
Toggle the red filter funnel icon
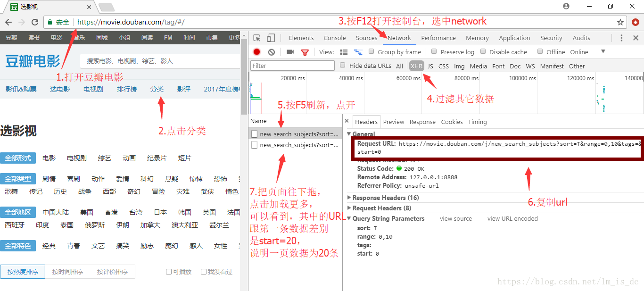point(305,52)
